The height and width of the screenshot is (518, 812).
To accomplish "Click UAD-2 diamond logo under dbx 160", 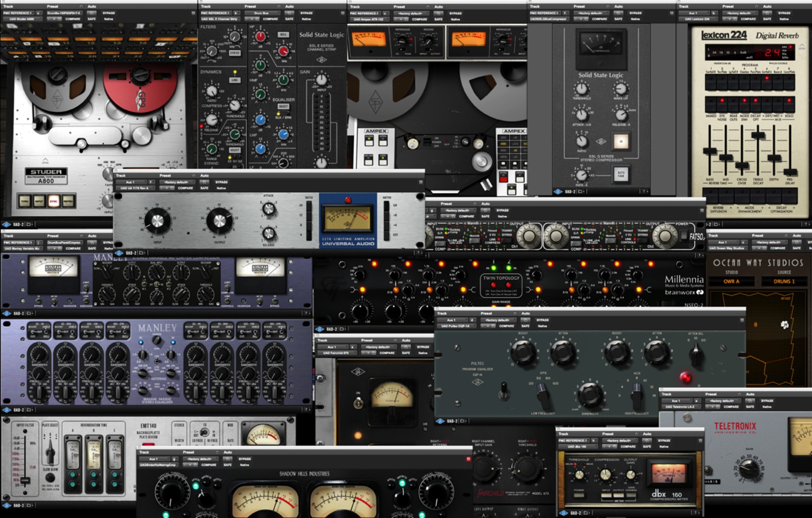I will point(563,513).
